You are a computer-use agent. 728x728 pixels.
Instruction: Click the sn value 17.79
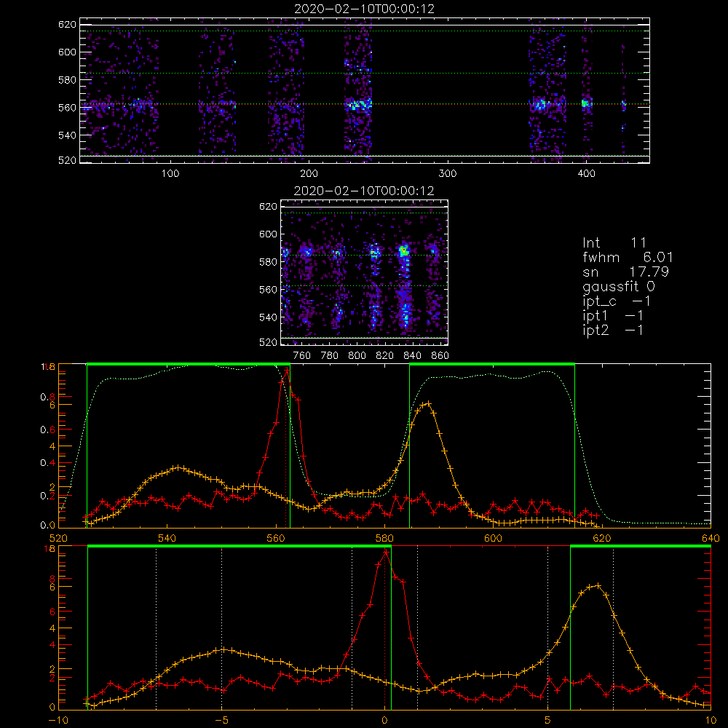click(649, 272)
